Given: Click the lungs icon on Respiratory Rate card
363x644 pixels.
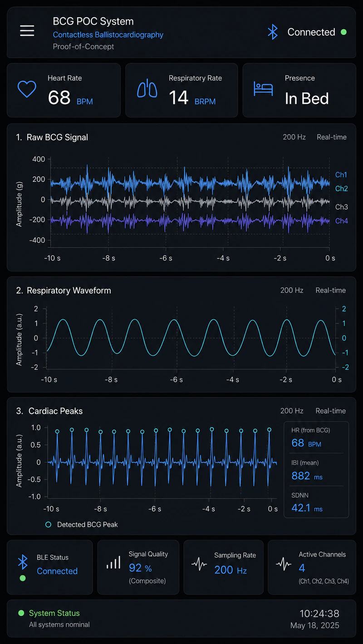Looking at the screenshot, I should click(147, 89).
